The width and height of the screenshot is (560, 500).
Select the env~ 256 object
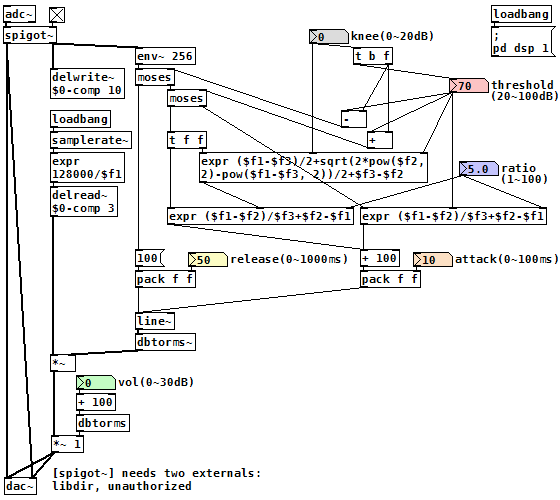point(165,56)
